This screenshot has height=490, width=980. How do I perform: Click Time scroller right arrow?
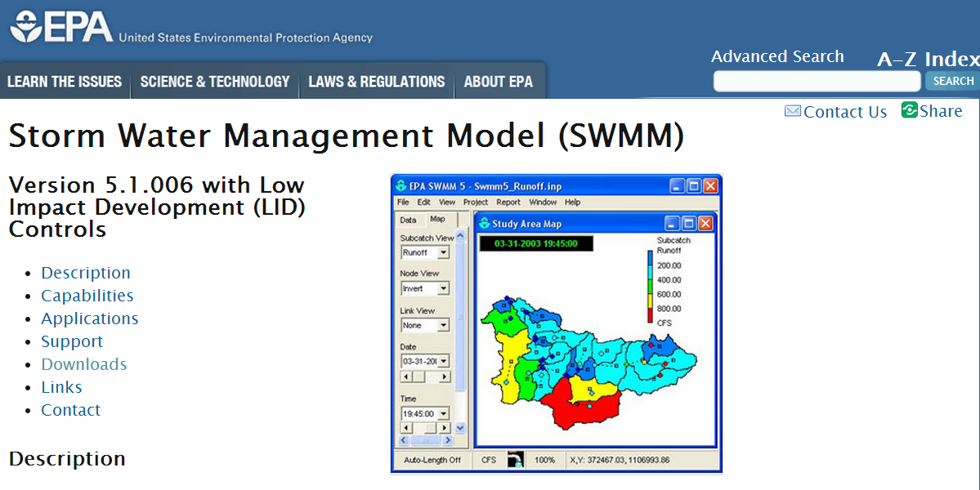(445, 428)
